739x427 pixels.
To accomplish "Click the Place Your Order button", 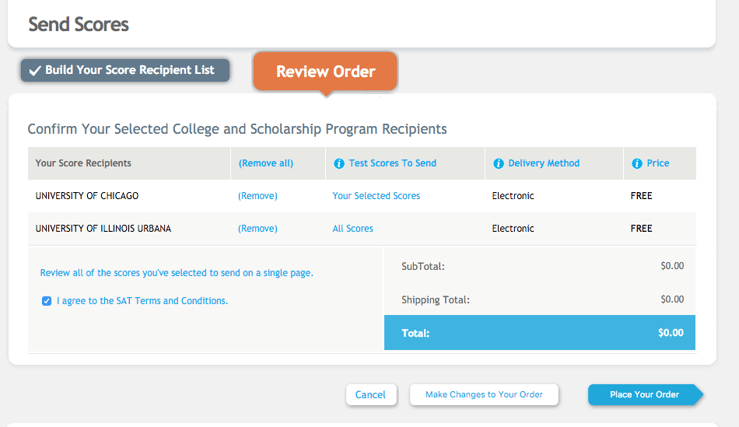I will click(644, 394).
